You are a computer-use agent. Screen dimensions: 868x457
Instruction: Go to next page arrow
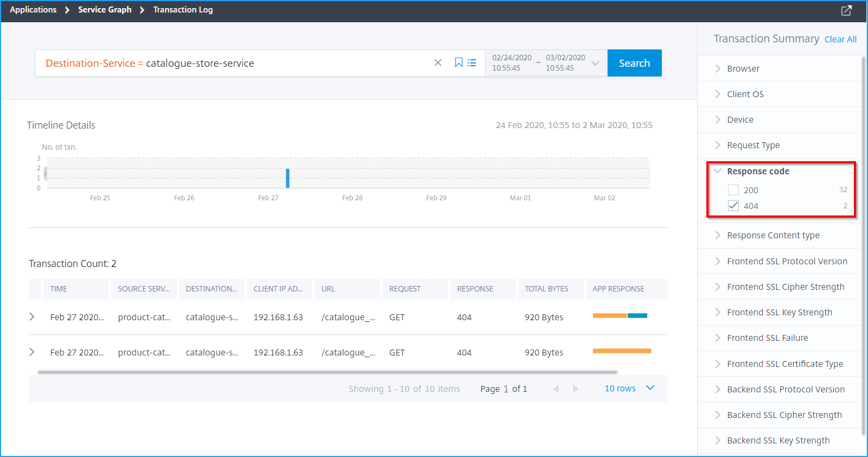pyautogui.click(x=576, y=389)
